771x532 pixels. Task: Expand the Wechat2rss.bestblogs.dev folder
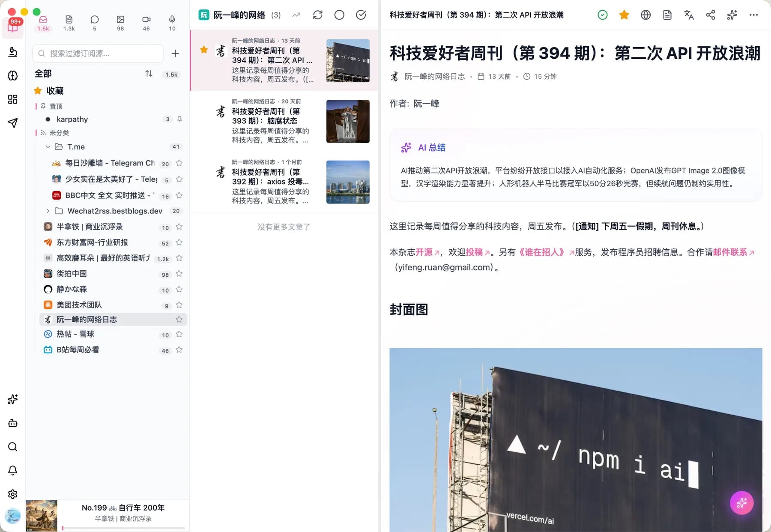(x=48, y=211)
